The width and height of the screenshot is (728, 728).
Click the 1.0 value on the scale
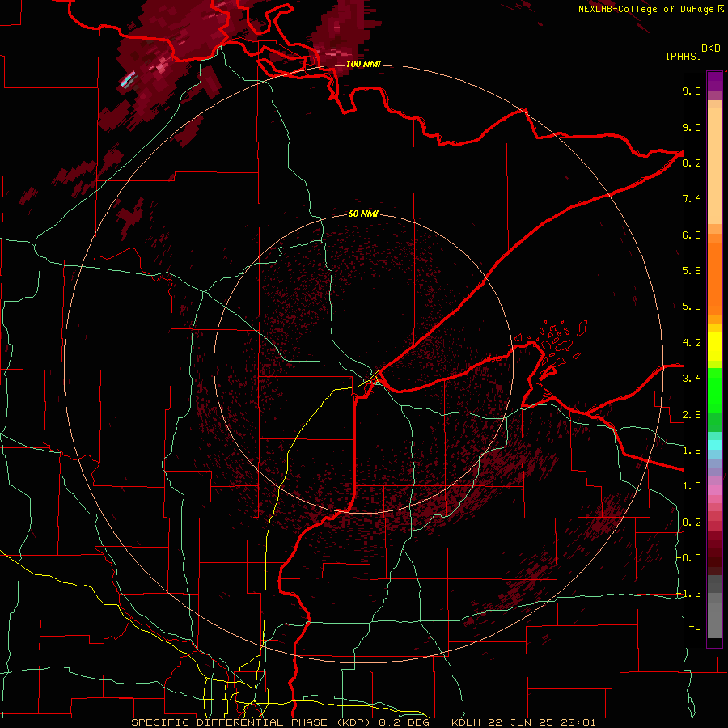coord(692,486)
